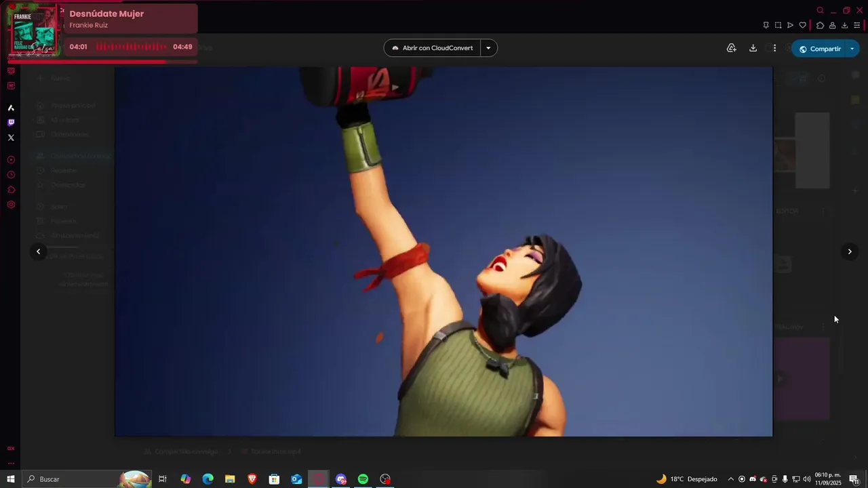Open the sidebar three-dots setup menu
This screenshot has width=868, height=488.
[11, 463]
